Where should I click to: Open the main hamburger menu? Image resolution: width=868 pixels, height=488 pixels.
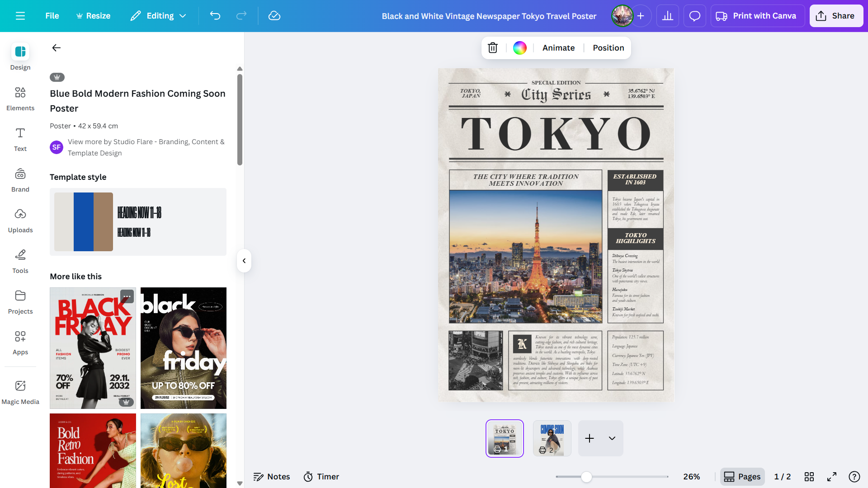[20, 16]
